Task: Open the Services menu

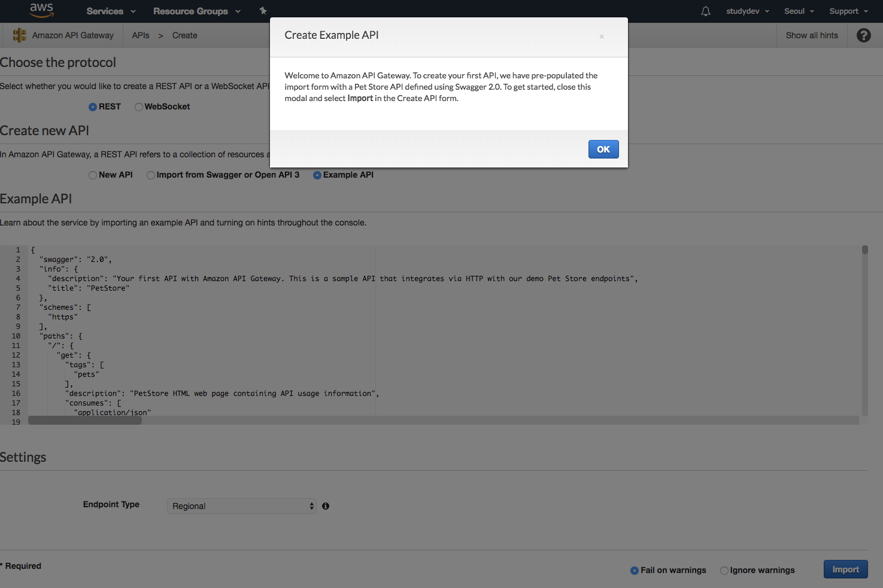Action: (111, 11)
